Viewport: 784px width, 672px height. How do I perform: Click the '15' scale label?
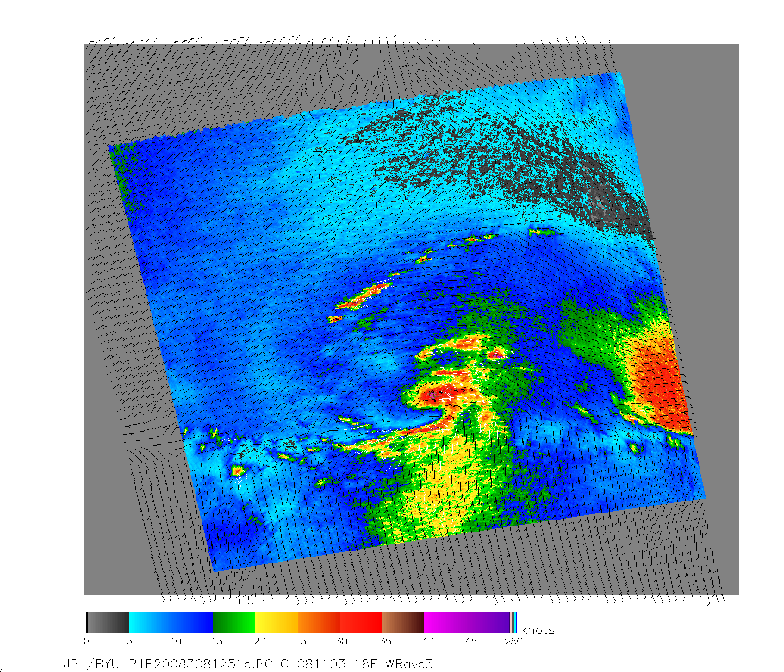(217, 641)
